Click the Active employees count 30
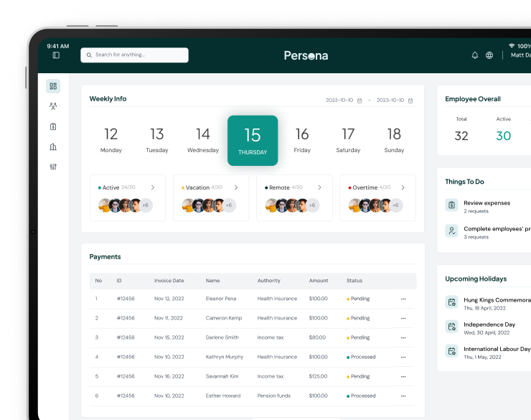 503,136
